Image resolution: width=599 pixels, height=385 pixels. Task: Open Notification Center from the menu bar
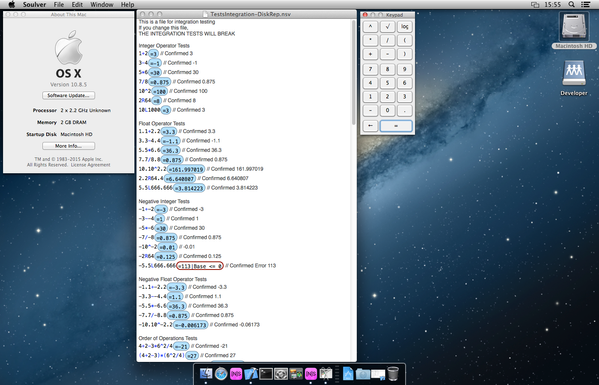[x=585, y=5]
